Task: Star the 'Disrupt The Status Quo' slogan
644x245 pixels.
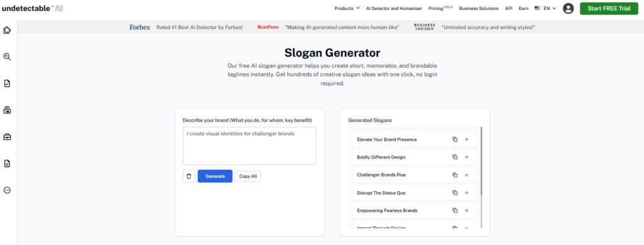Action: pos(467,192)
